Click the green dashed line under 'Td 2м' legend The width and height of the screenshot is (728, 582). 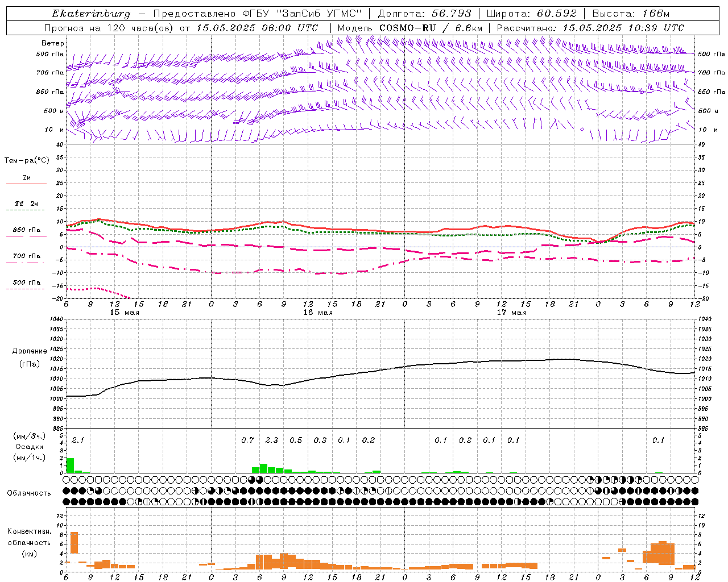[x=25, y=210]
